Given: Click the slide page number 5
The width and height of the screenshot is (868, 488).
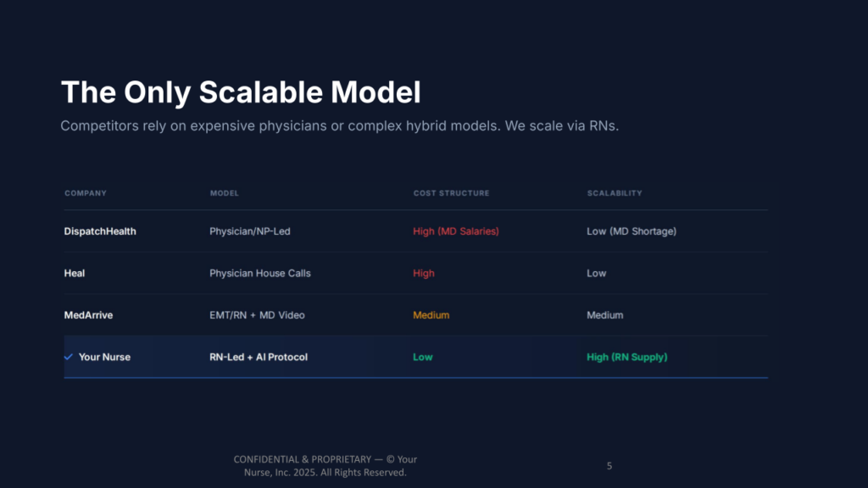Looking at the screenshot, I should 609,466.
